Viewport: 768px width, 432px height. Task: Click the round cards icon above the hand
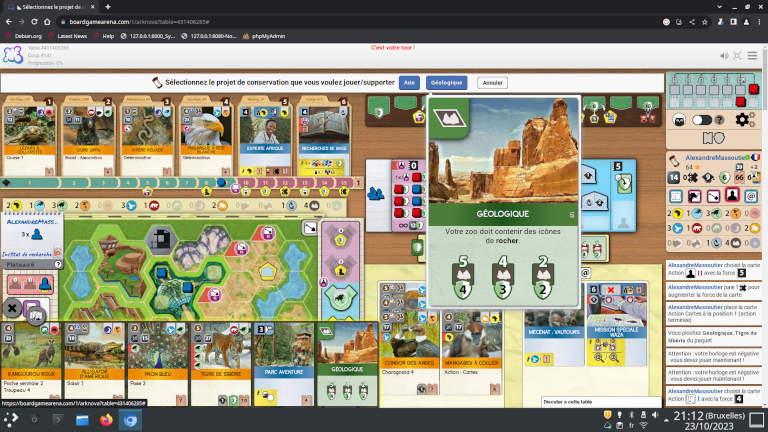35,316
